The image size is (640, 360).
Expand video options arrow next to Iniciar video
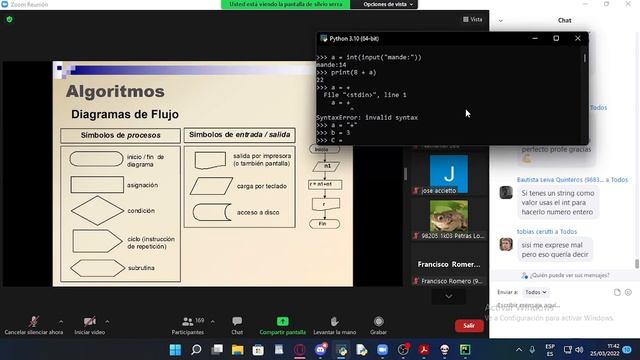[x=107, y=322]
